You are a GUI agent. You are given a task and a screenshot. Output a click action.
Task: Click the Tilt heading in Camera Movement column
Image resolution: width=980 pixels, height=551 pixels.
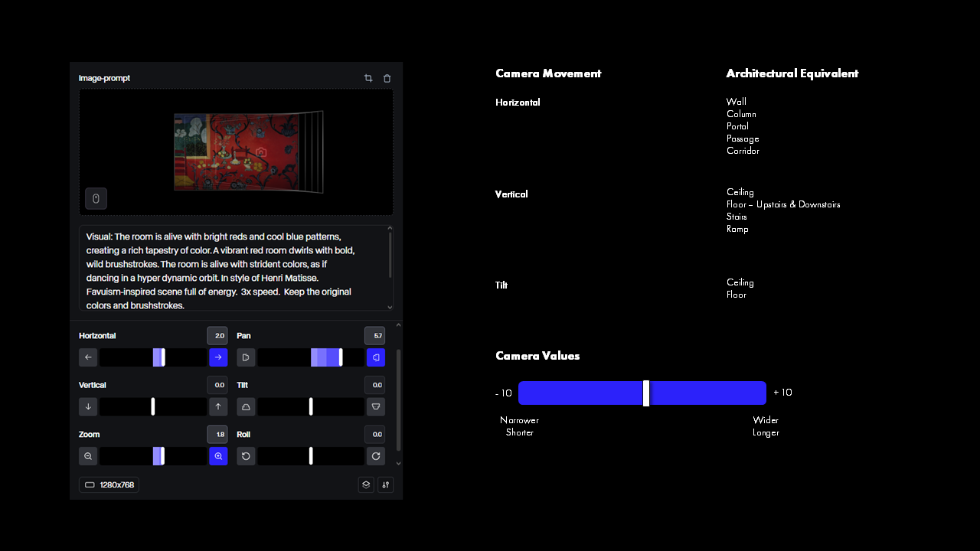click(x=501, y=285)
